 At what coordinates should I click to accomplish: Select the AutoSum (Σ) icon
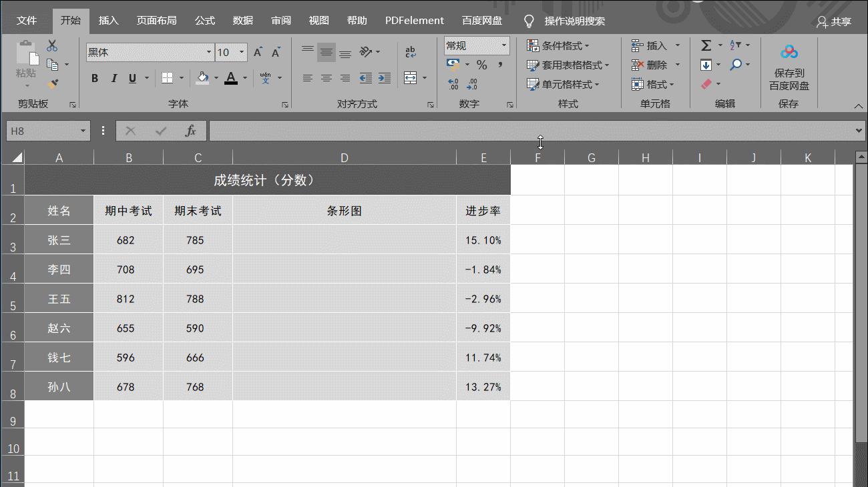click(x=704, y=45)
